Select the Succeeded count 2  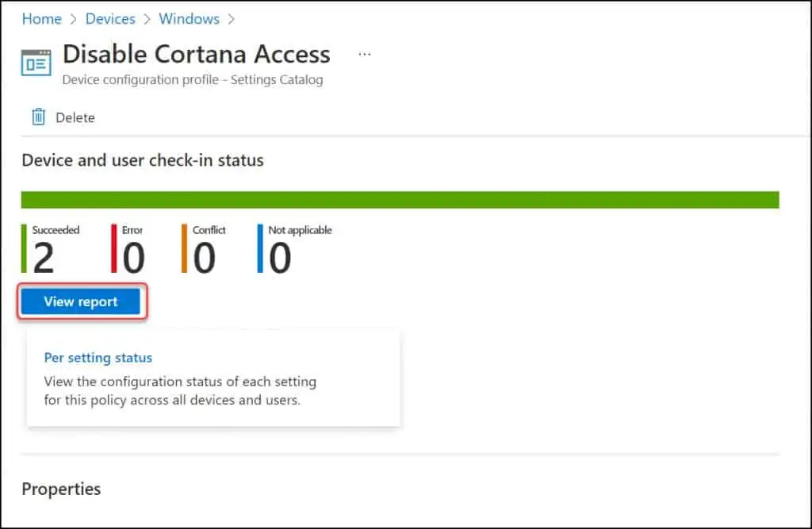(x=44, y=258)
